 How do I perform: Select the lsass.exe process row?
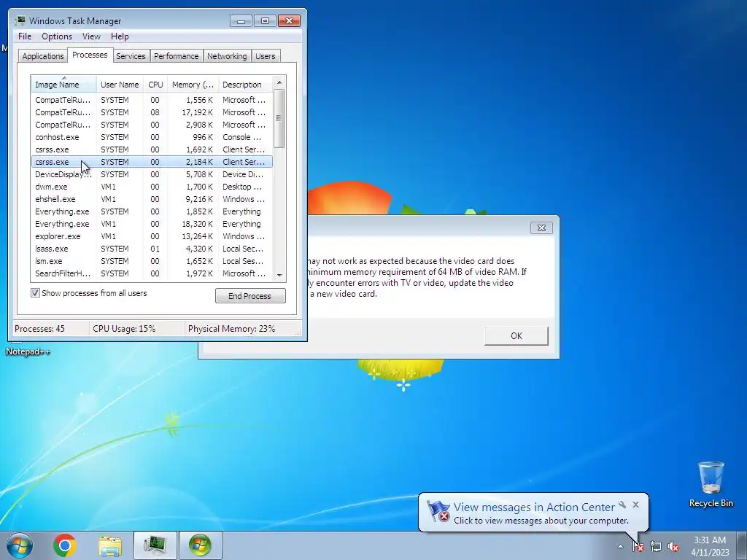click(152, 249)
